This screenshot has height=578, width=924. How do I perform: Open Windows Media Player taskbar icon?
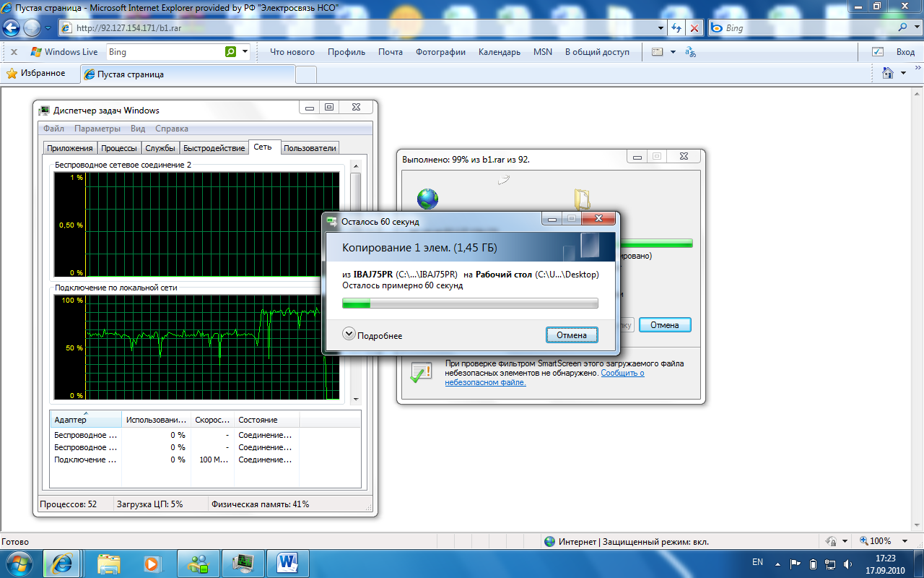(x=152, y=563)
